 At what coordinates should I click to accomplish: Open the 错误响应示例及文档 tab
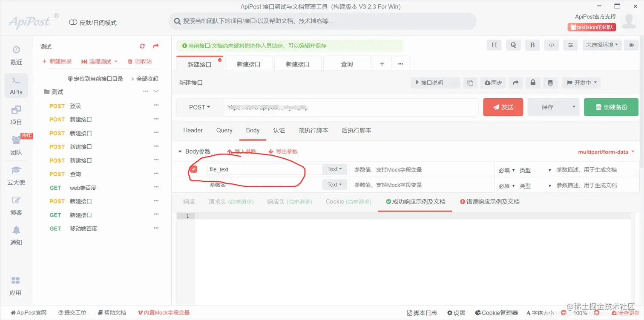[x=490, y=202]
